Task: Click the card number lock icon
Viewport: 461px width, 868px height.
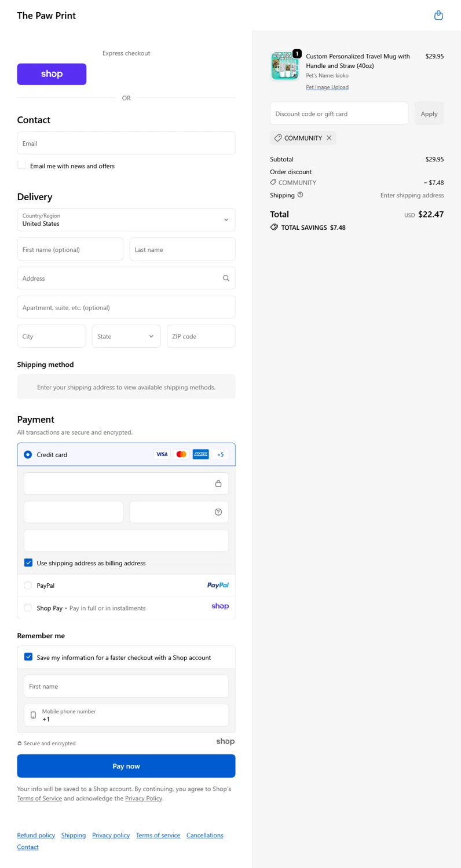Action: pos(218,484)
